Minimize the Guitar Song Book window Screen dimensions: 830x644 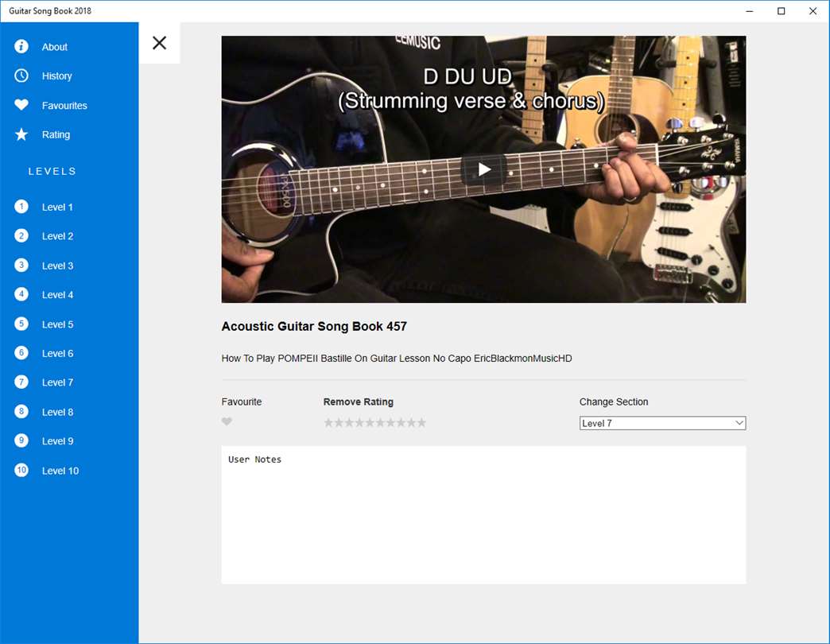point(749,11)
